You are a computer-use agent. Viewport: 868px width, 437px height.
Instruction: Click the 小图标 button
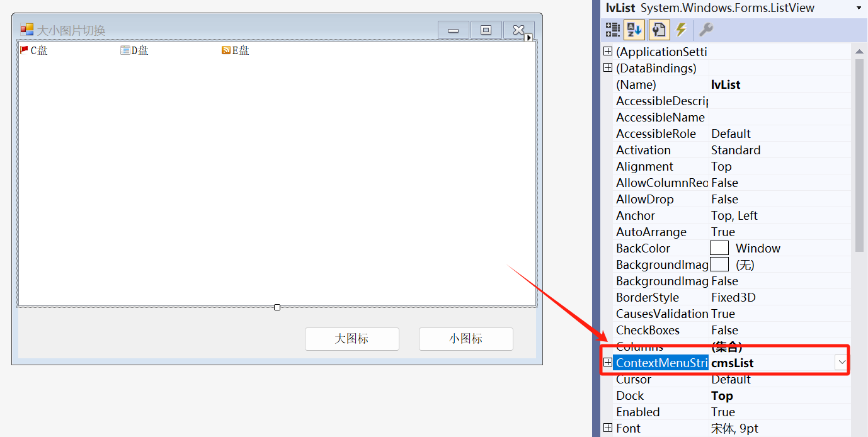pos(465,339)
